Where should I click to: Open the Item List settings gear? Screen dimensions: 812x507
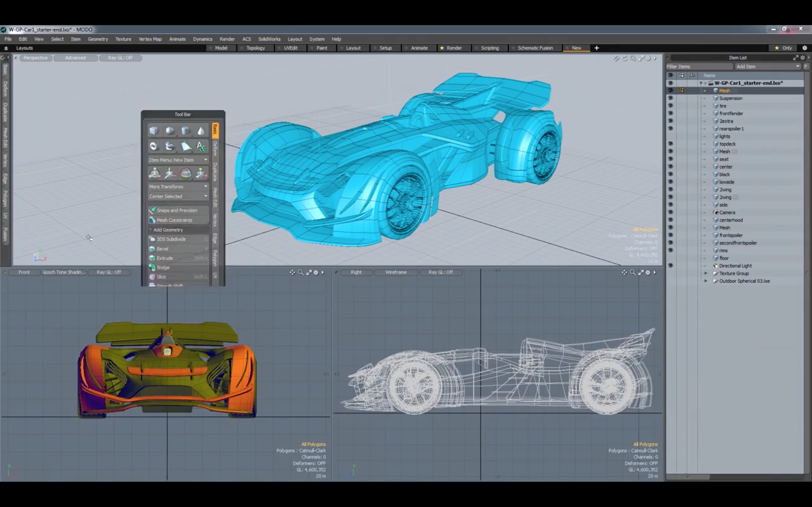click(803, 57)
